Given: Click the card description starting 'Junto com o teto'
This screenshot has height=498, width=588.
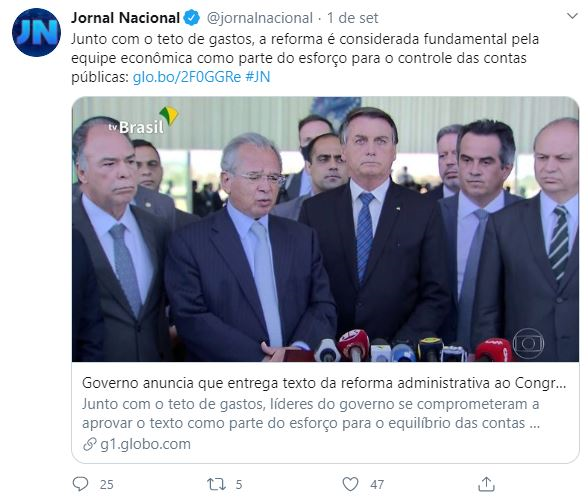Looking at the screenshot, I should [311, 414].
